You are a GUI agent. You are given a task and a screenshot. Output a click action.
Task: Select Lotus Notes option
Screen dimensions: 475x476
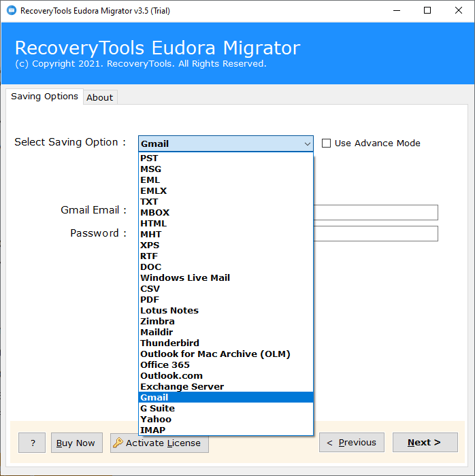click(226, 311)
